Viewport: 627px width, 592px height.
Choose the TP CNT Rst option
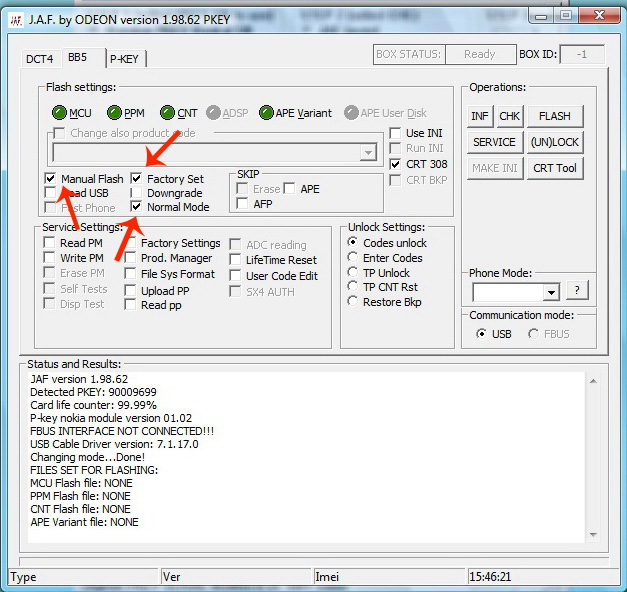352,286
